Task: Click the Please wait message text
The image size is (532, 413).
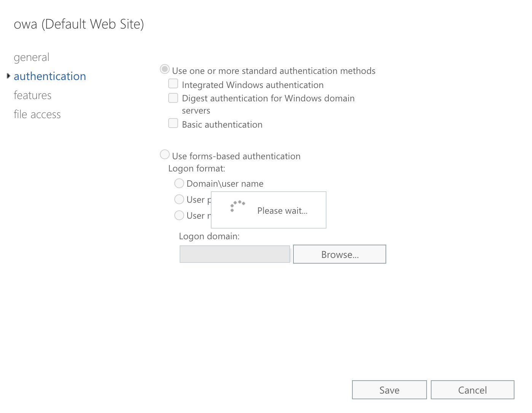Action: (x=282, y=211)
